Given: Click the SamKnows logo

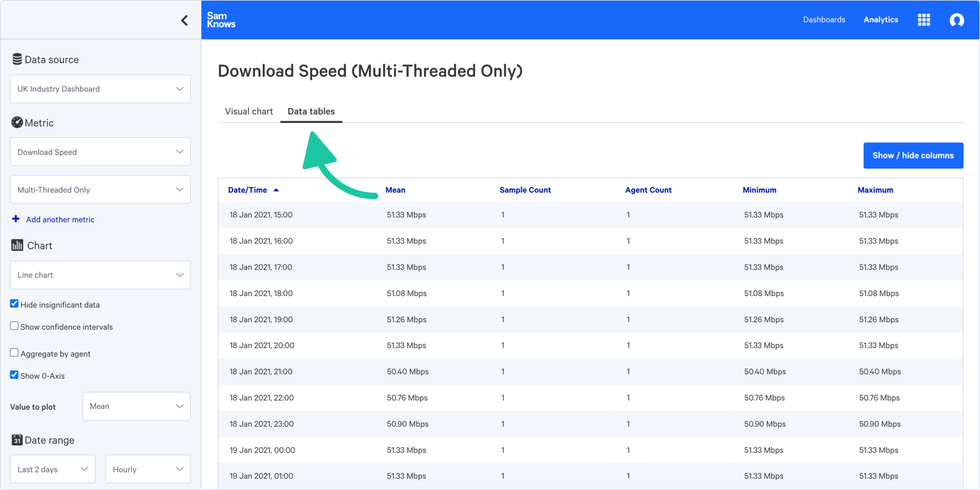Looking at the screenshot, I should (x=221, y=20).
